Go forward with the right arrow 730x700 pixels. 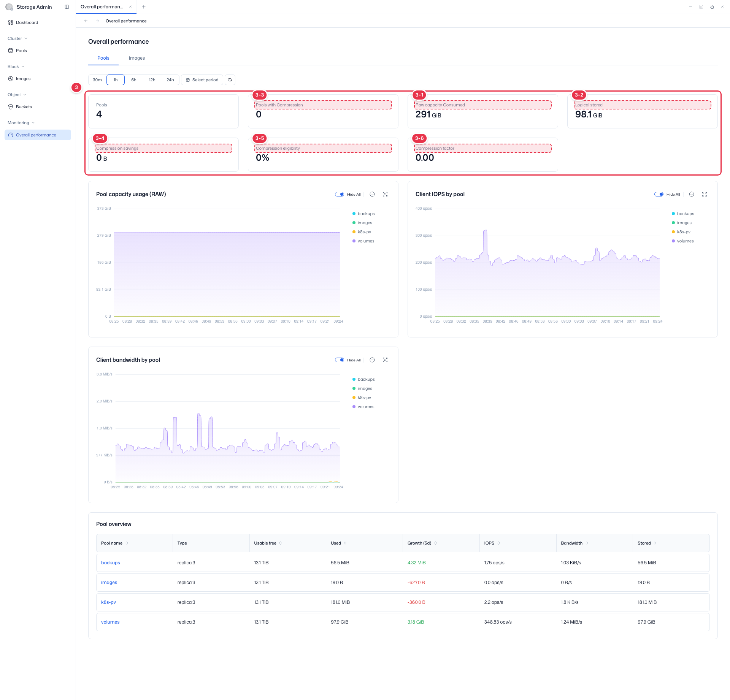click(x=97, y=21)
